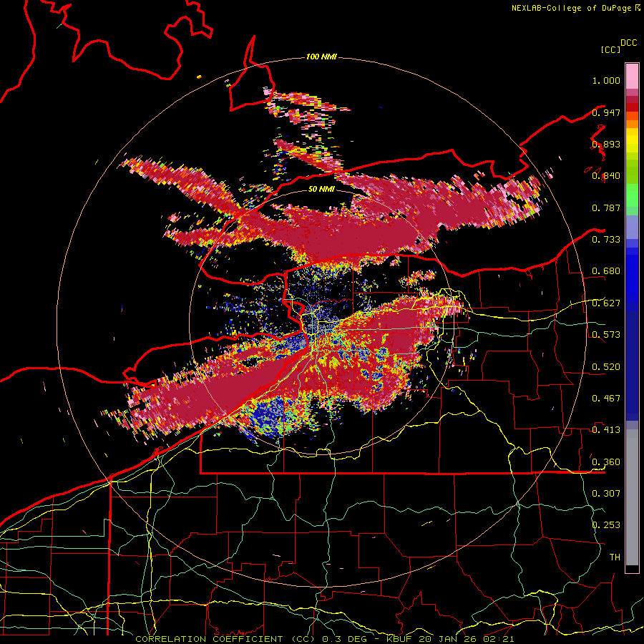
Task: Click the DCC legend label
Action: pos(629,43)
